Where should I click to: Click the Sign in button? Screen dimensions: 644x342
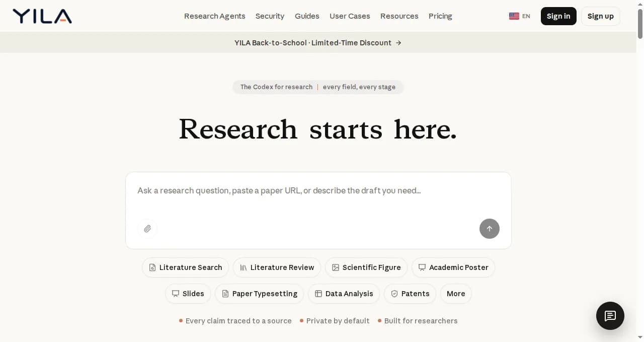[x=558, y=16]
